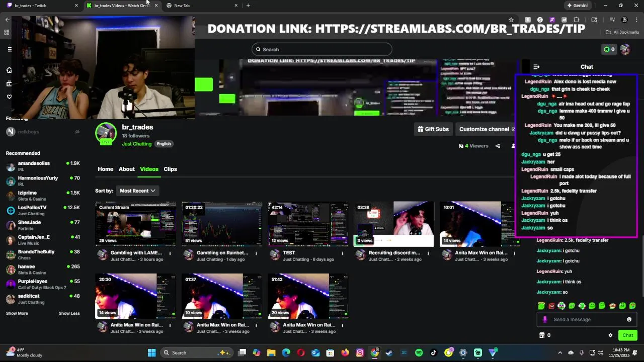
Task: Open the 20:30 Anita Max Win thumbnail
Action: click(x=136, y=296)
